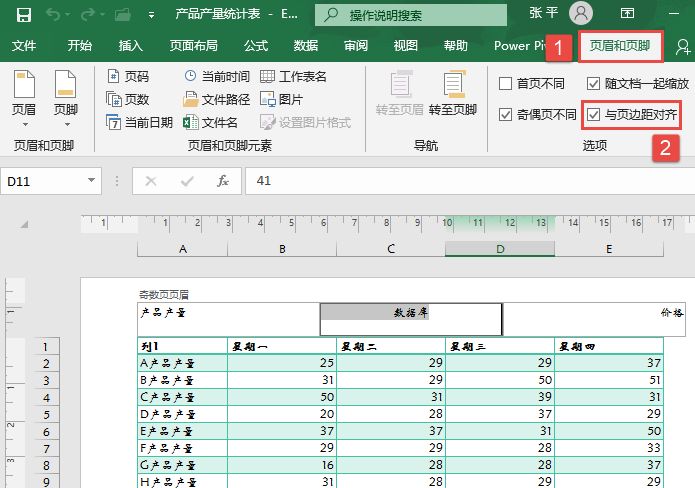Select column A header

183,249
